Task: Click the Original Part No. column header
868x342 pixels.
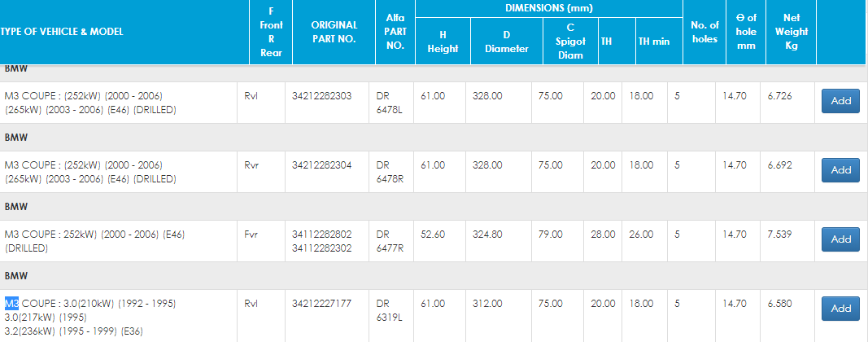Action: click(x=334, y=32)
